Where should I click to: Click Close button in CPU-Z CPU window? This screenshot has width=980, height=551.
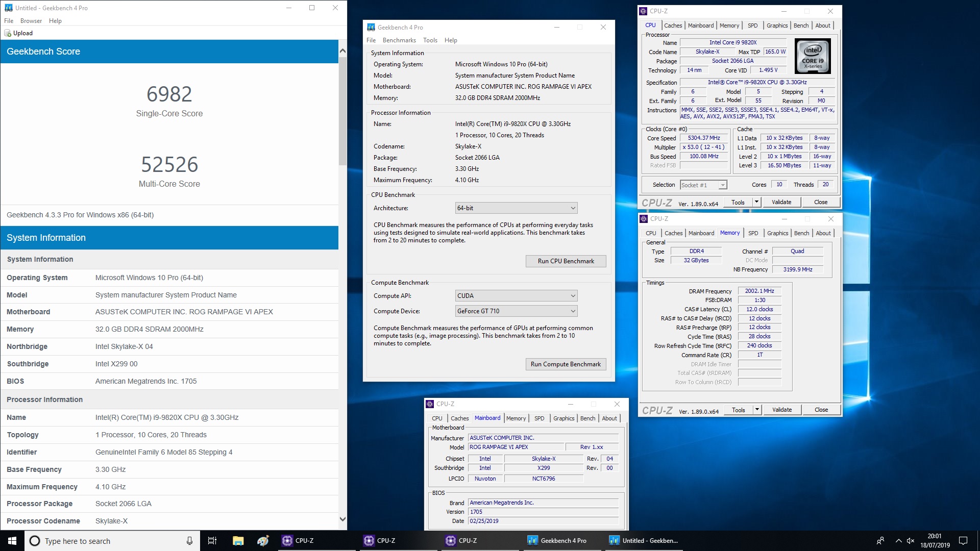pyautogui.click(x=821, y=202)
